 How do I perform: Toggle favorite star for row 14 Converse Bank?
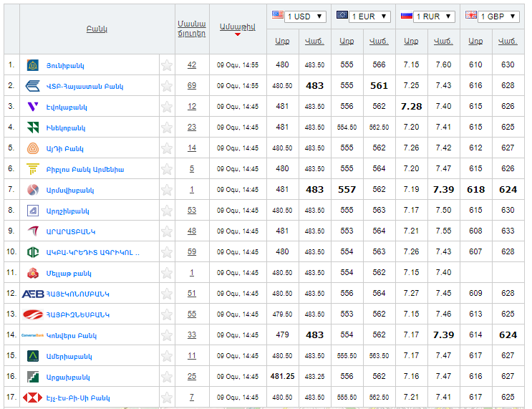pos(167,335)
